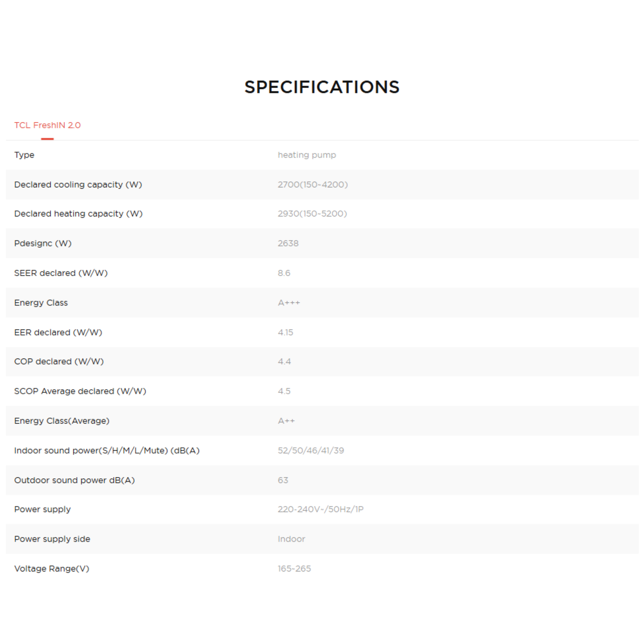Screen dimensions: 644x644
Task: Click the SPECIFICATIONS heading
Action: [x=322, y=87]
